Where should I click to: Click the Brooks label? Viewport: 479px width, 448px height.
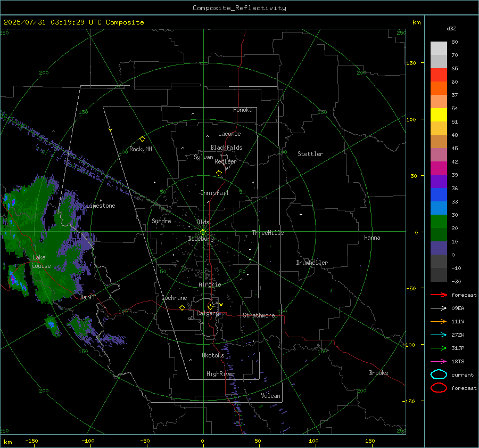pyautogui.click(x=378, y=373)
